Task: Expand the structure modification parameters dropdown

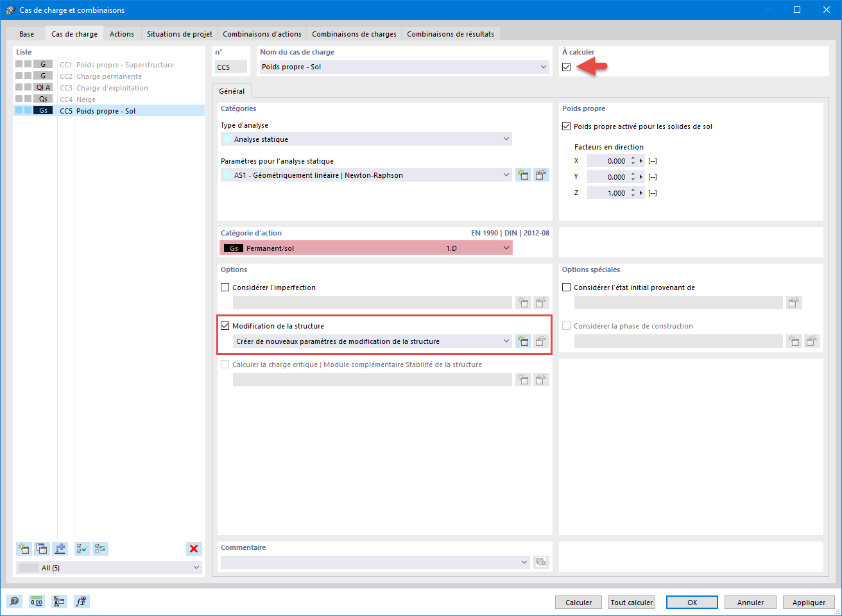Action: (x=506, y=341)
